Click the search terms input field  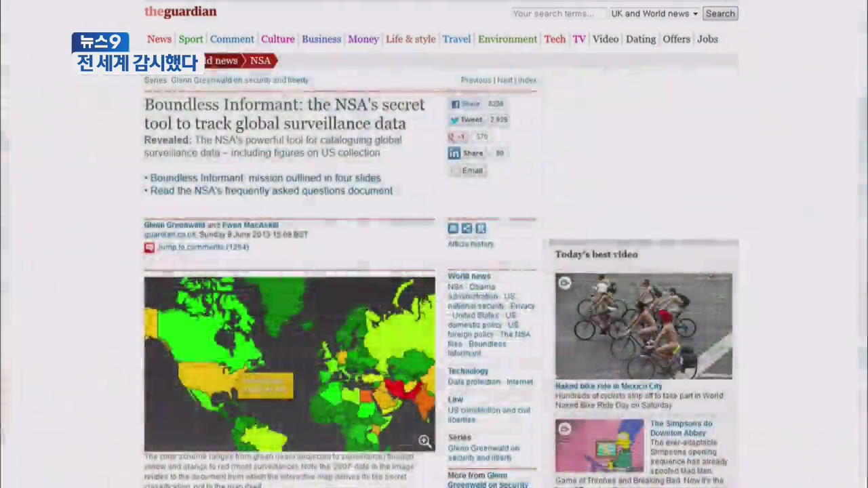(558, 14)
